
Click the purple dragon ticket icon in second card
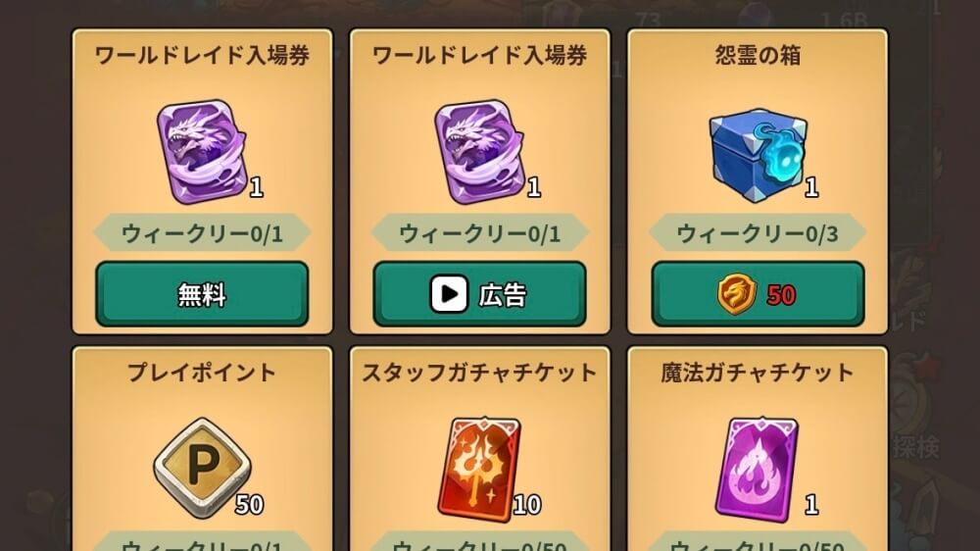[x=479, y=151]
